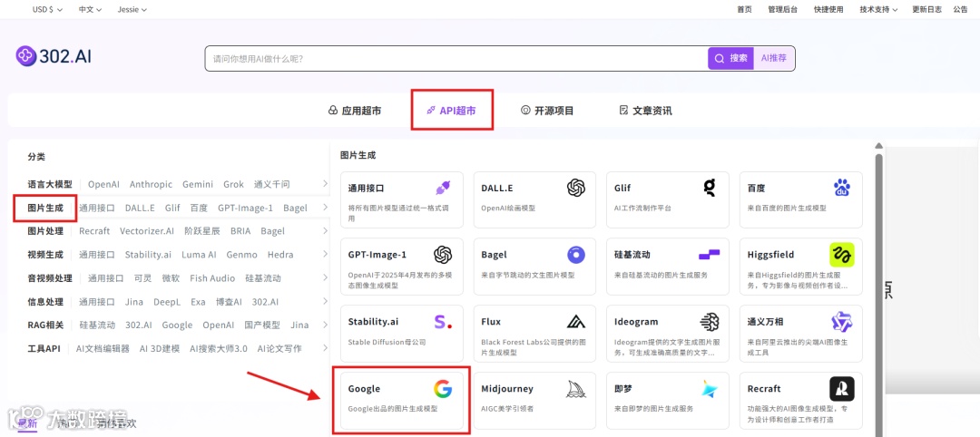
Task: Click the Bagel card purple circle icon
Action: click(575, 254)
